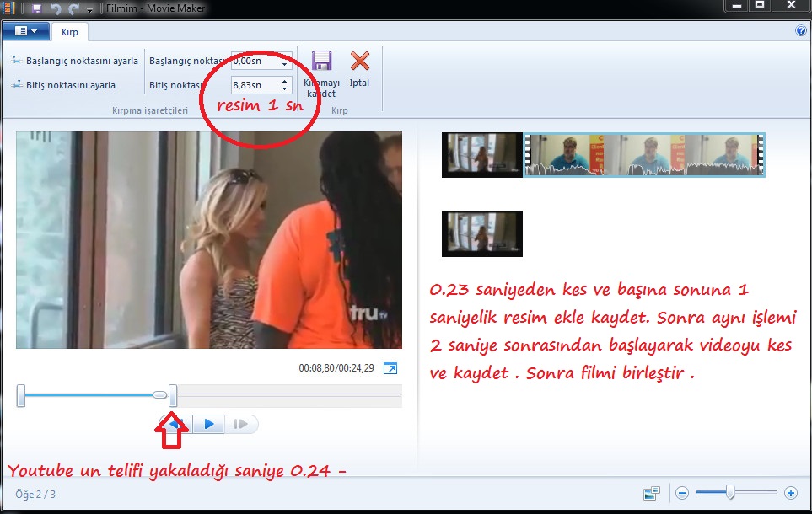Expand the Customize Quick Access Toolbar arrow

(89, 8)
